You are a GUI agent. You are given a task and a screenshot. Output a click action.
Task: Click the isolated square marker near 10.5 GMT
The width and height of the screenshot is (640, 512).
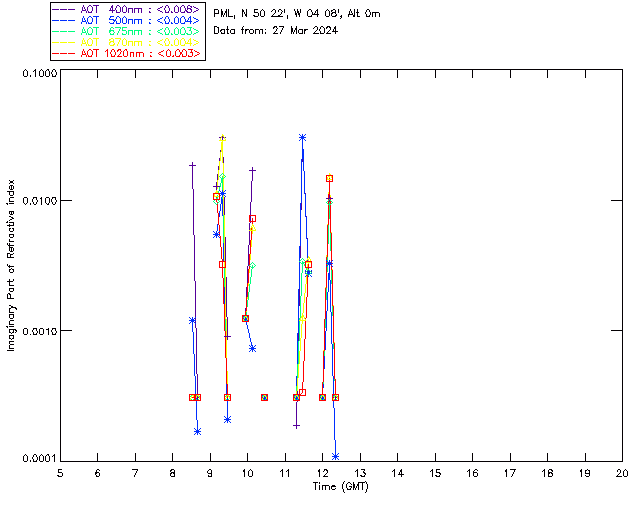click(264, 397)
